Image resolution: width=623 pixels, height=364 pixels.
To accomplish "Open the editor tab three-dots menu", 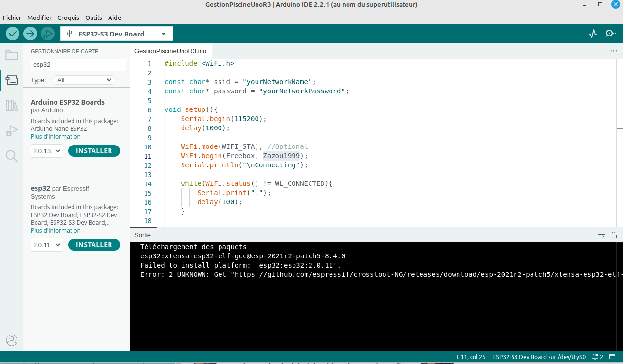I will pos(613,51).
